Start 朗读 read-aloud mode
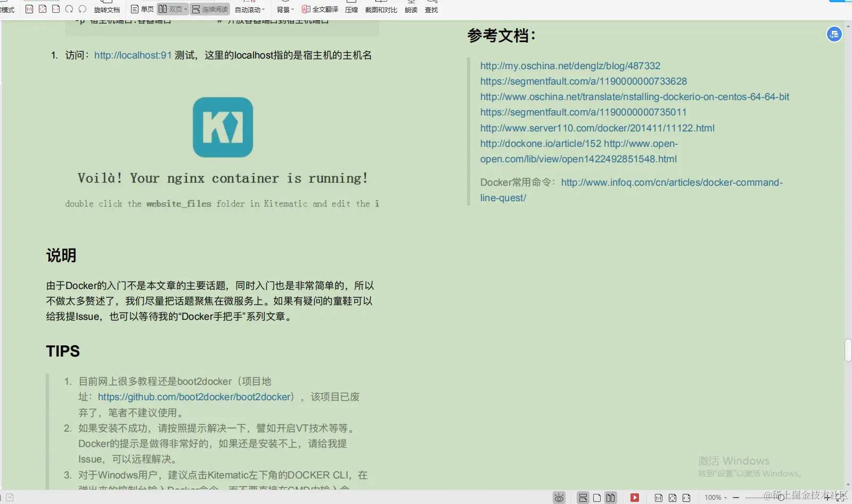This screenshot has width=852, height=504. [410, 9]
